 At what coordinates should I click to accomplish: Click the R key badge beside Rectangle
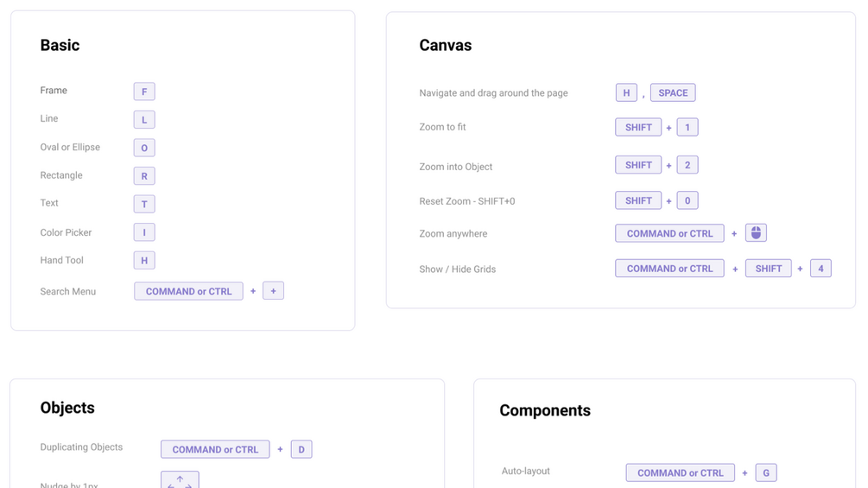[x=144, y=176]
